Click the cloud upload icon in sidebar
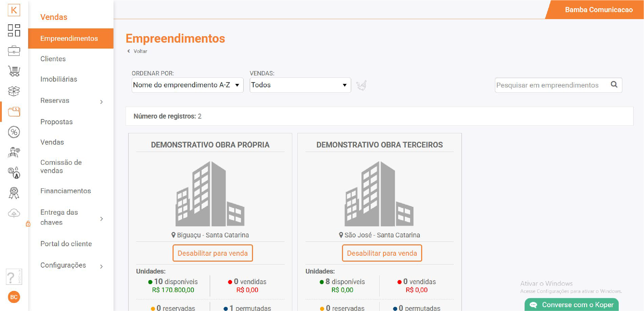 point(14,213)
